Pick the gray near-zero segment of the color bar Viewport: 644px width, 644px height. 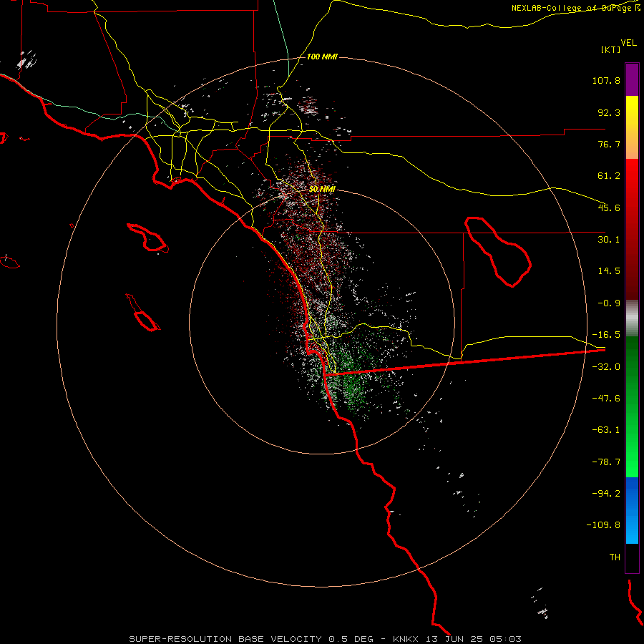632,318
